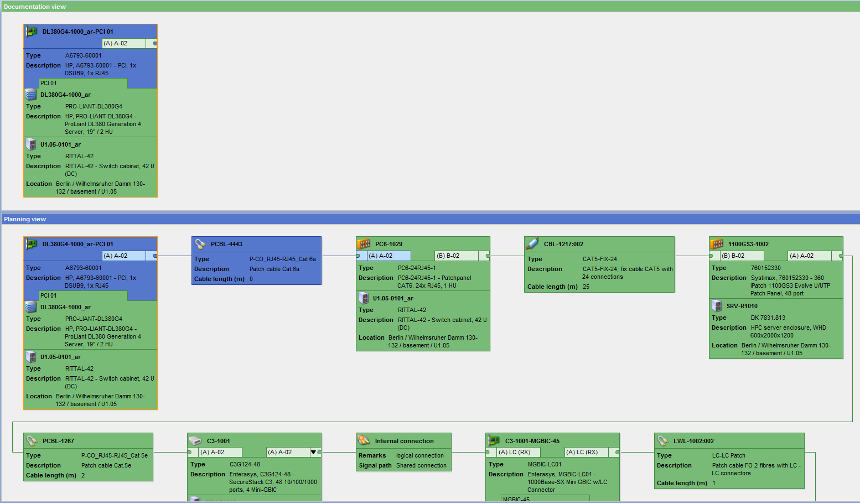The width and height of the screenshot is (860, 504).
Task: Click the LWL-1002:002 fibre cable icon
Action: pyautogui.click(x=662, y=441)
